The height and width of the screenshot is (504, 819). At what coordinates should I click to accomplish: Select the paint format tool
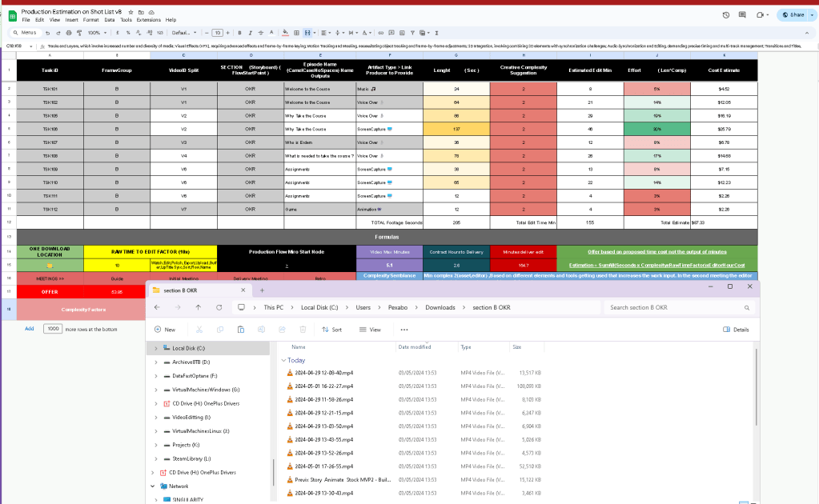click(x=79, y=33)
